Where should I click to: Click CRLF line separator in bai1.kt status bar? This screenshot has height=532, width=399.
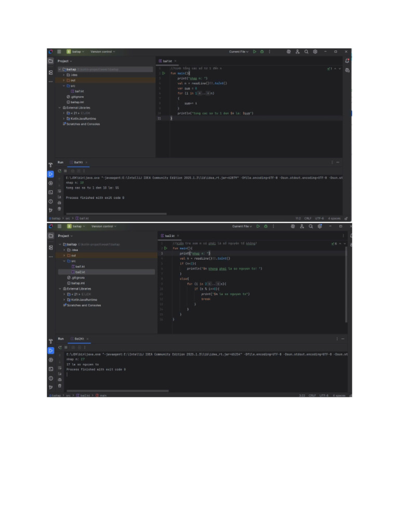(308, 219)
